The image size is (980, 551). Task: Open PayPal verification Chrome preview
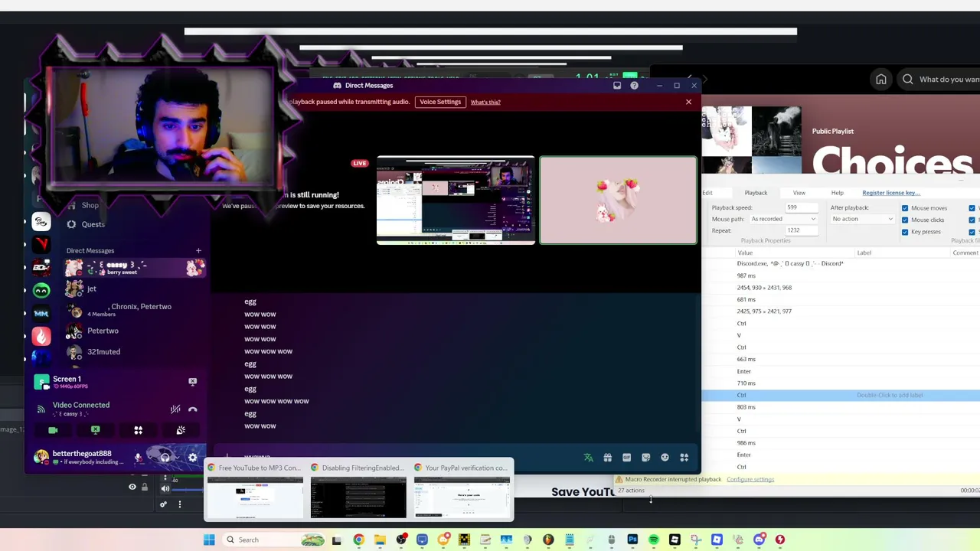[462, 491]
